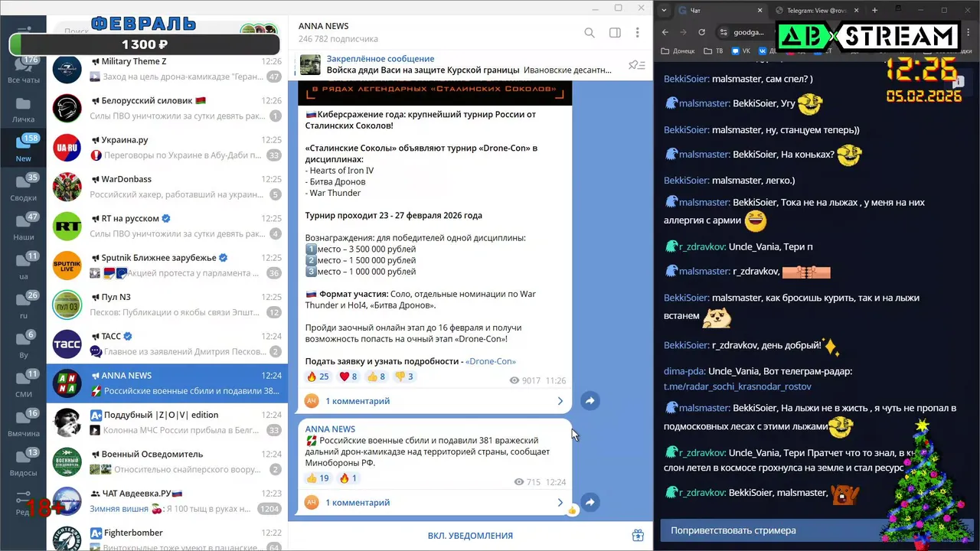Switch to the ru folder
This screenshot has height=551, width=980.
point(24,306)
